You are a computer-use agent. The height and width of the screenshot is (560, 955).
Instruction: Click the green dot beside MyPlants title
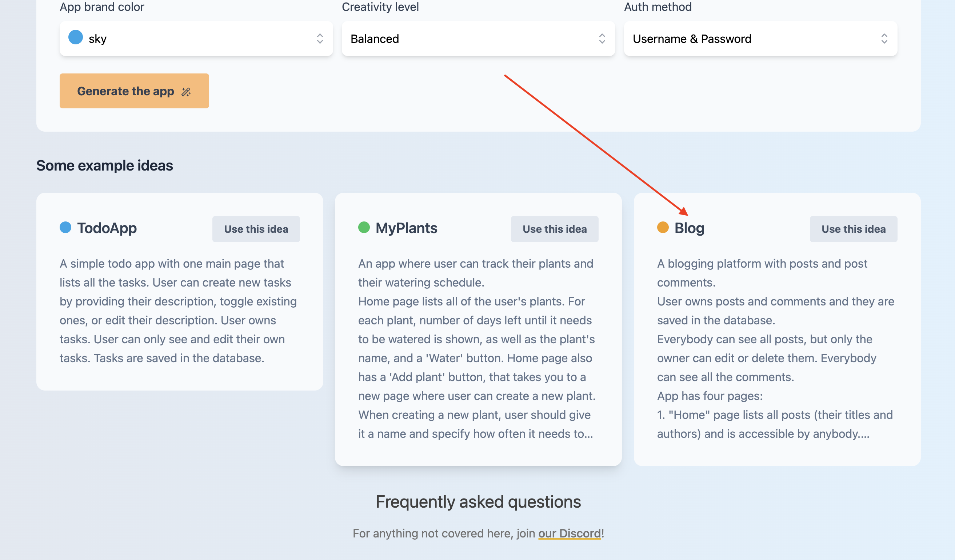coord(364,227)
